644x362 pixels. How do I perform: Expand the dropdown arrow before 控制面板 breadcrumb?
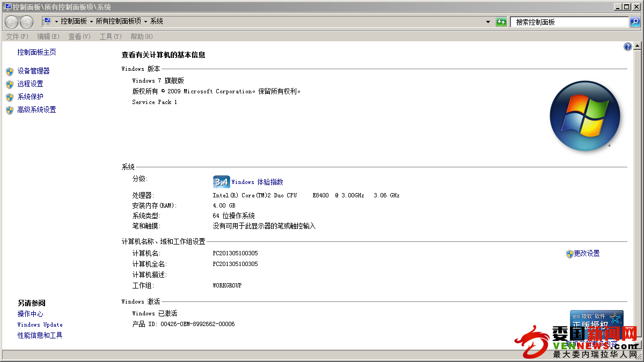(x=56, y=21)
